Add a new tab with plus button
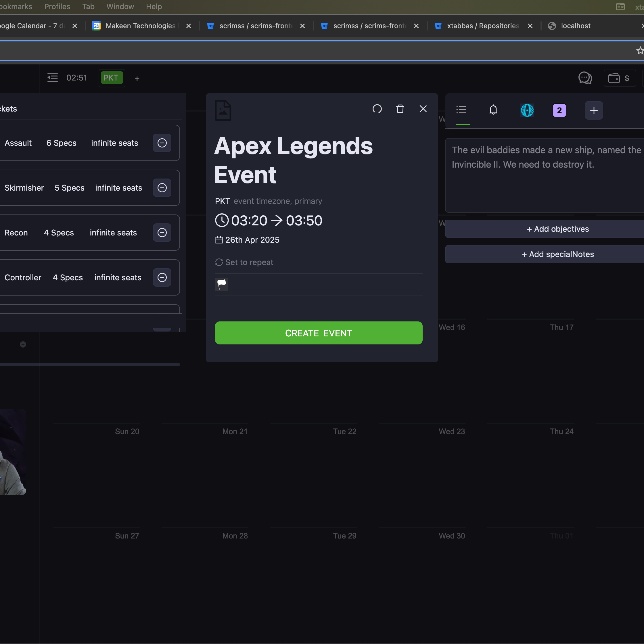Screen dimensions: 644x644 [x=594, y=110]
